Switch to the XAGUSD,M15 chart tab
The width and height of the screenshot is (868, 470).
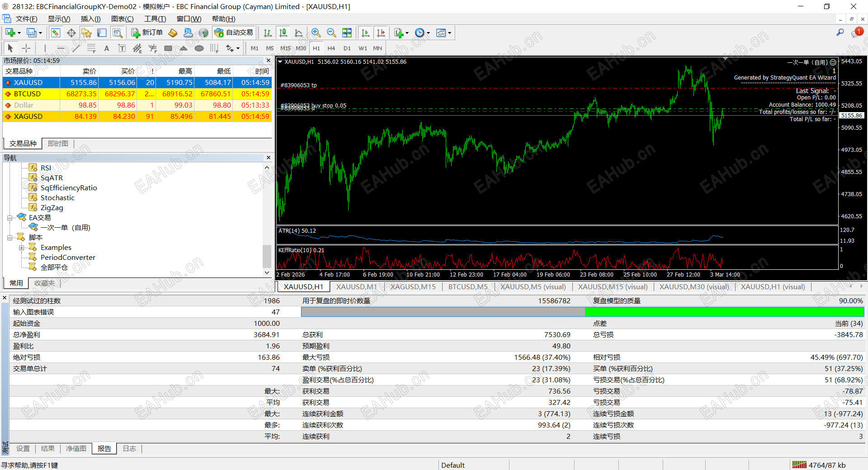pos(413,287)
